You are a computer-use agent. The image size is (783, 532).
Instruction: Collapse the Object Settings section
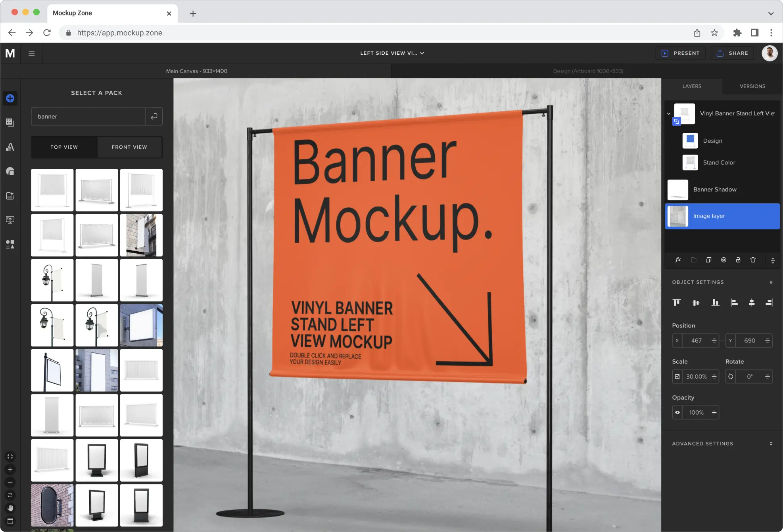[x=771, y=282]
